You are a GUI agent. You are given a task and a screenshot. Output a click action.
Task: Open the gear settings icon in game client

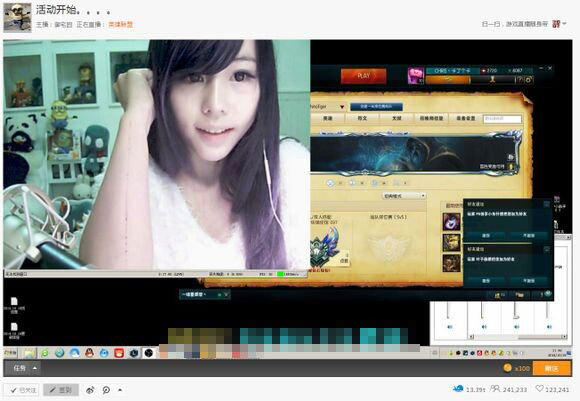[x=529, y=80]
